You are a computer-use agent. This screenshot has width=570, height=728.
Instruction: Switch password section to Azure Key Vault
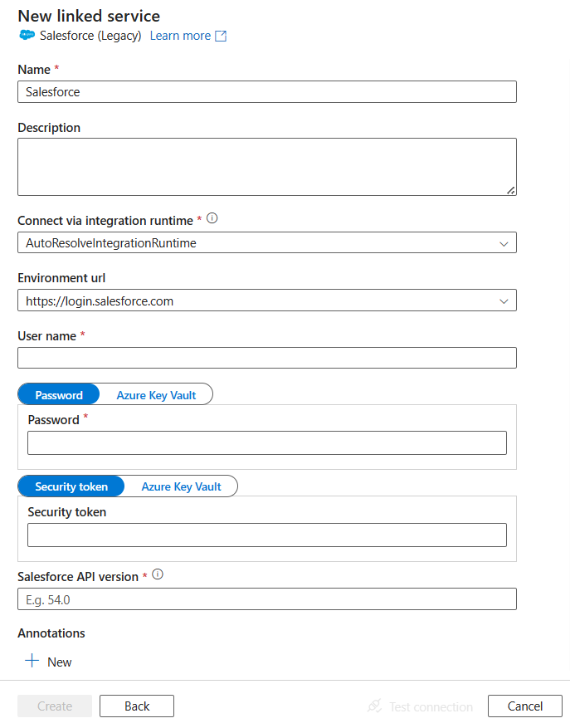(156, 394)
